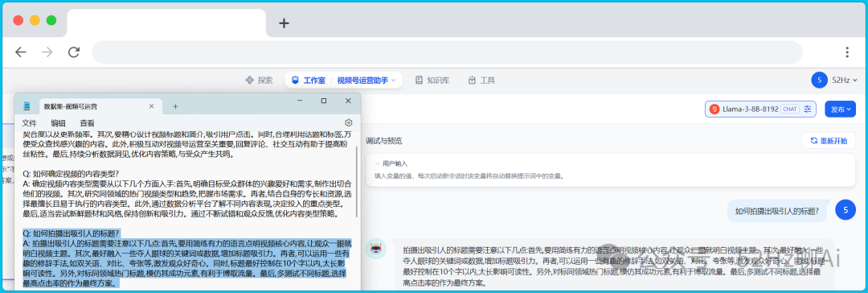868x293 pixels.
Task: Click the 重新开始 restart button
Action: [x=828, y=140]
